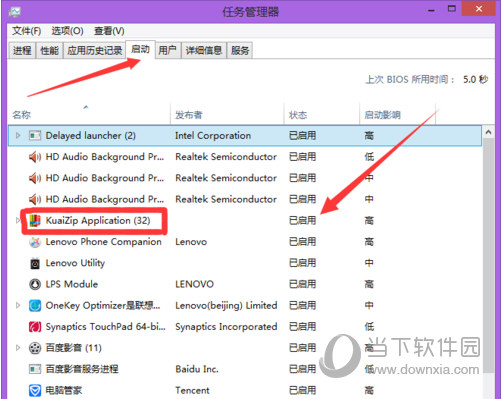Select the OneKey Optimizer entry name
The height and width of the screenshot is (399, 504).
pos(103,305)
